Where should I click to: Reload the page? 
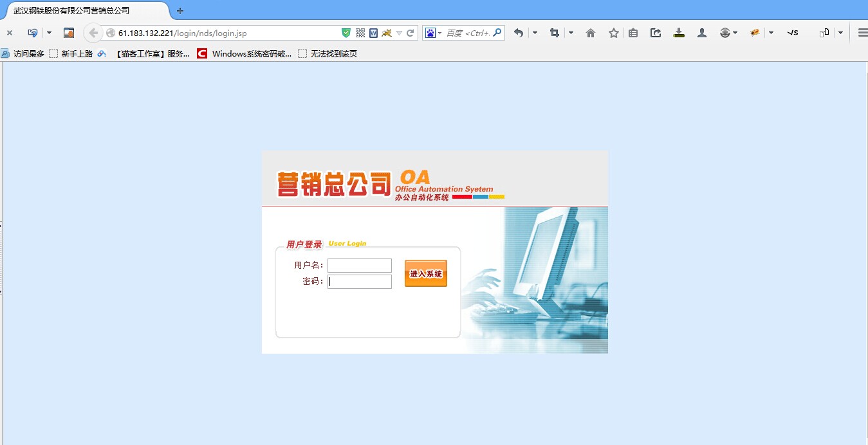(410, 33)
